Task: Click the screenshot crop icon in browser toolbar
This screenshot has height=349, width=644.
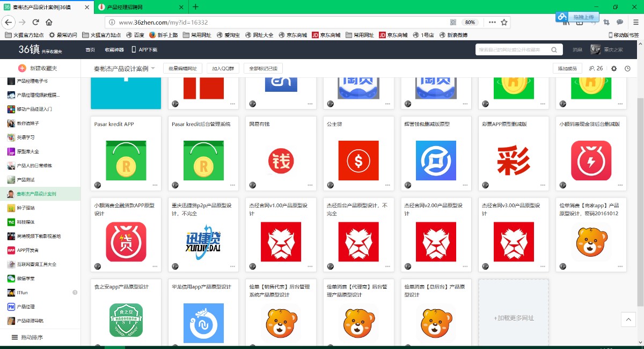Action: [606, 22]
